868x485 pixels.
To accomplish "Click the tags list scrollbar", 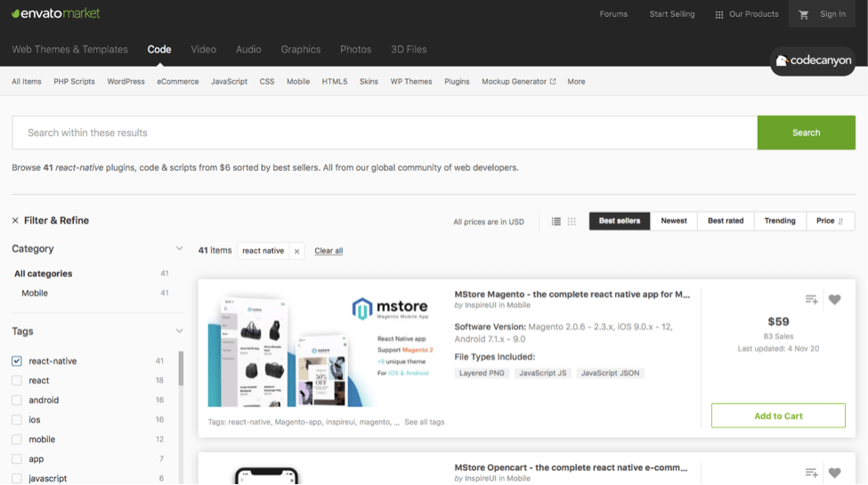I will tap(181, 368).
